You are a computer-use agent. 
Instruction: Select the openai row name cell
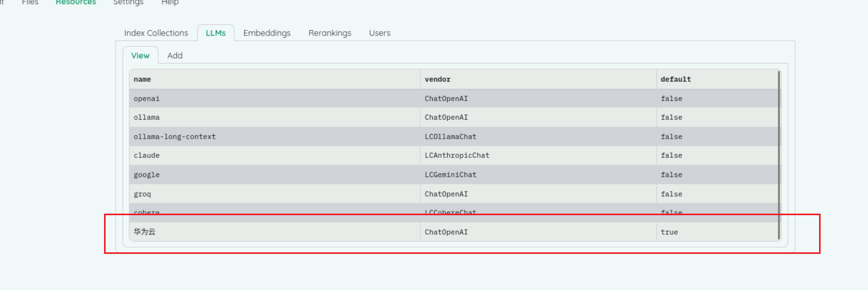275,99
